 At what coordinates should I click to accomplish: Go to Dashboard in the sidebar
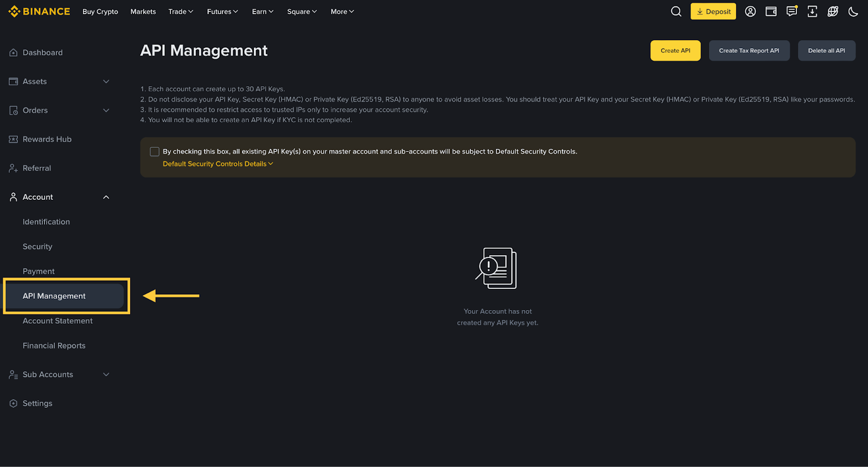[x=42, y=53]
